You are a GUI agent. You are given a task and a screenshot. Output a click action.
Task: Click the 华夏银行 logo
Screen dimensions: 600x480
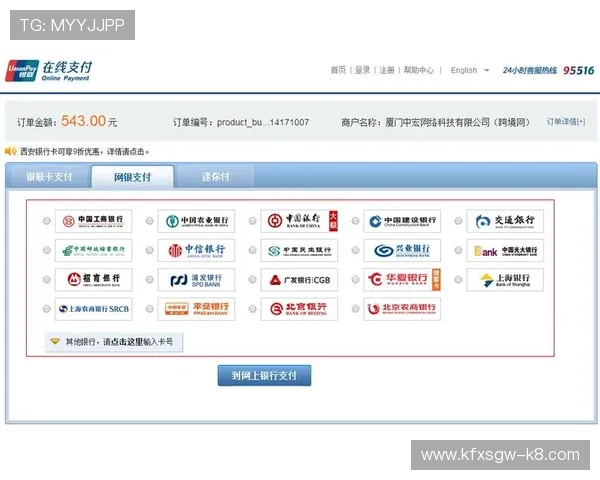[402, 280]
